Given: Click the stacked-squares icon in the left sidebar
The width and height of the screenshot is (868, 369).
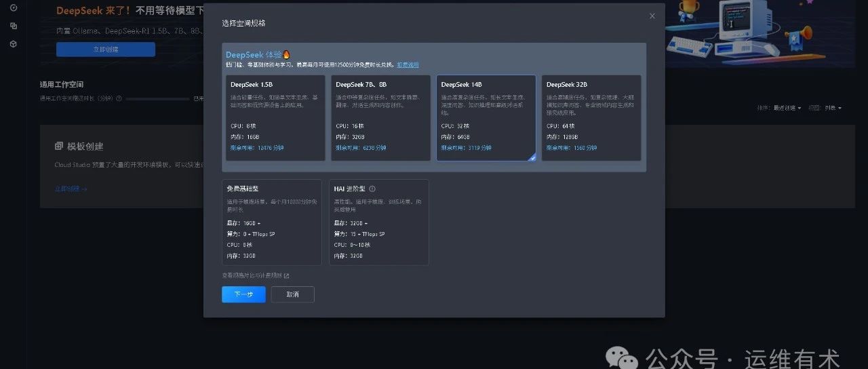Looking at the screenshot, I should pyautogui.click(x=14, y=26).
